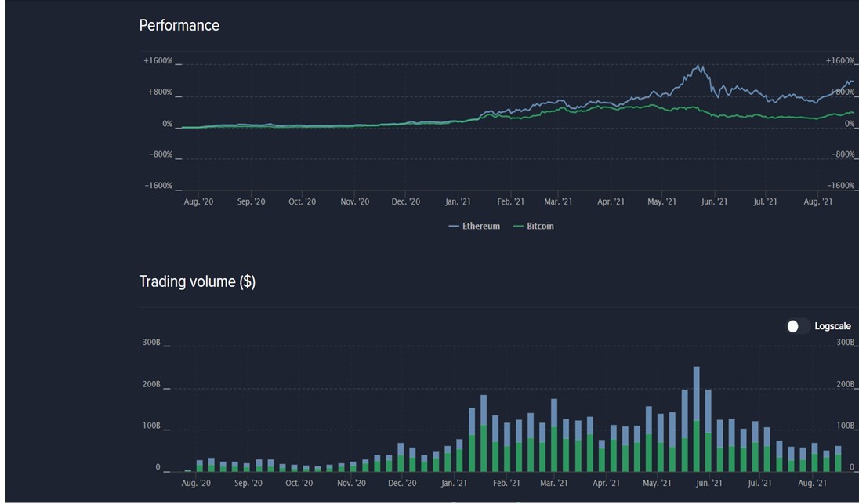This screenshot has width=859, height=504.
Task: Click the +1600% left axis label
Action: [158, 61]
